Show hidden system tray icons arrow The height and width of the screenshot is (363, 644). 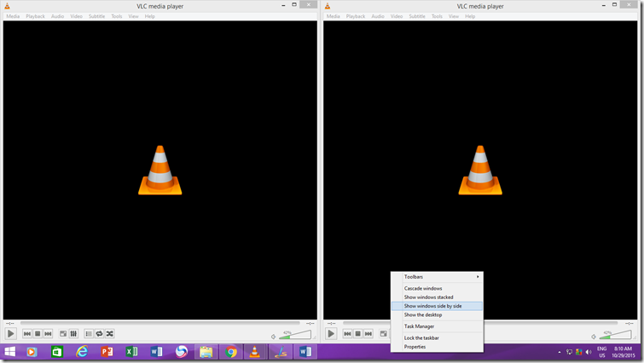coord(560,352)
